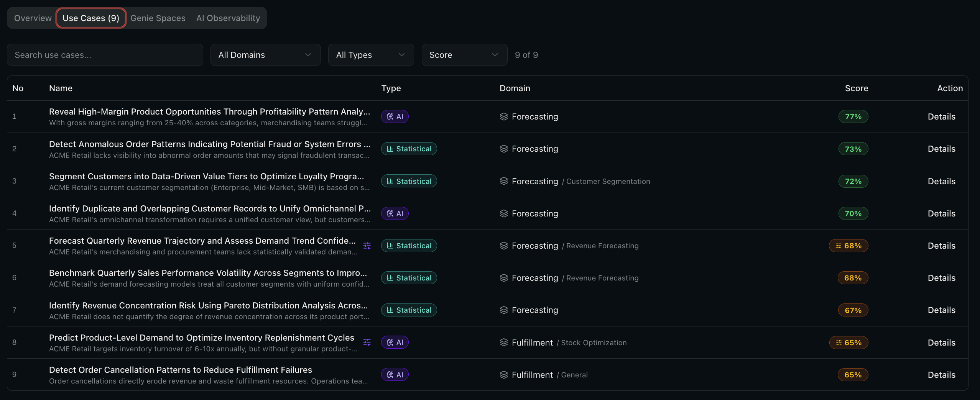Open the All Types filter dropdown
The image size is (980, 400).
point(371,55)
